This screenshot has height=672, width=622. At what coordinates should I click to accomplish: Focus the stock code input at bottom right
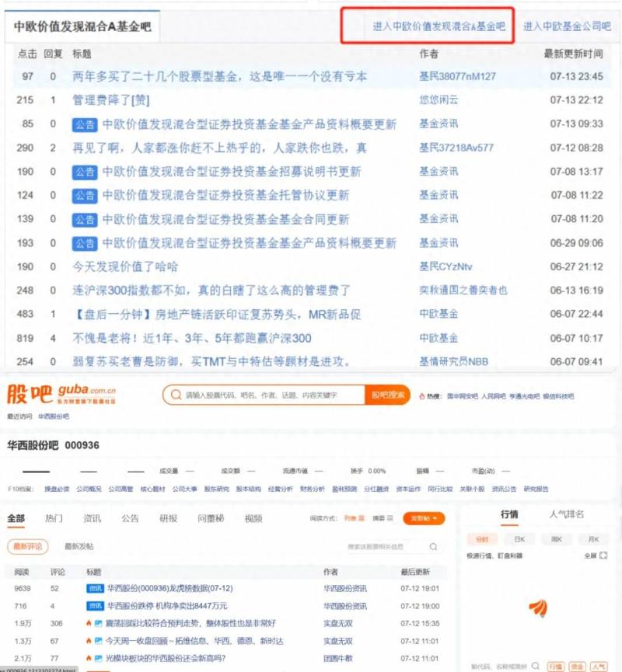coord(500,667)
